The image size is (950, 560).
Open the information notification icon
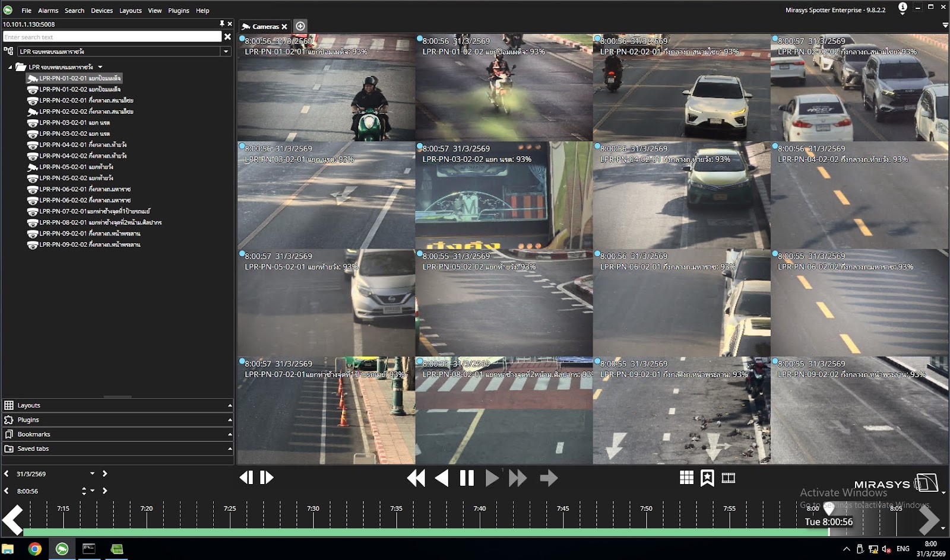pyautogui.click(x=902, y=8)
